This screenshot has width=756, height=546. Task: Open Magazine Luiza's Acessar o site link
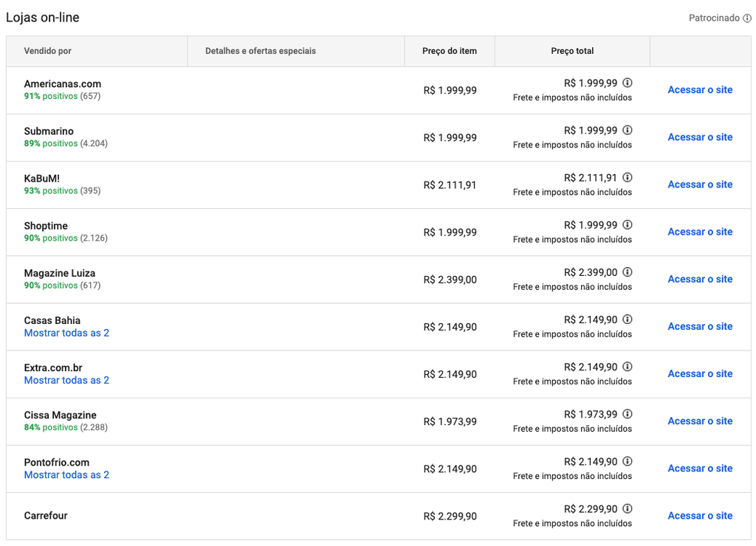click(x=700, y=279)
